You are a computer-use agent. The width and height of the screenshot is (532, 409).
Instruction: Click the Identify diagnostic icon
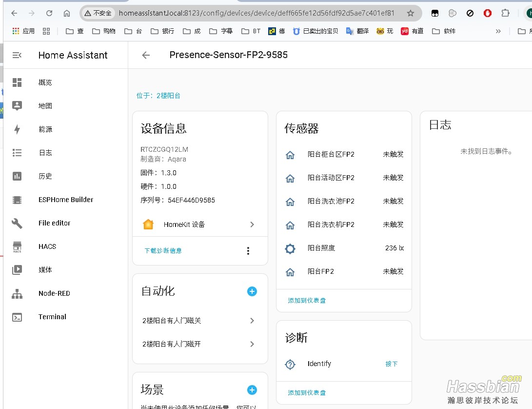290,364
